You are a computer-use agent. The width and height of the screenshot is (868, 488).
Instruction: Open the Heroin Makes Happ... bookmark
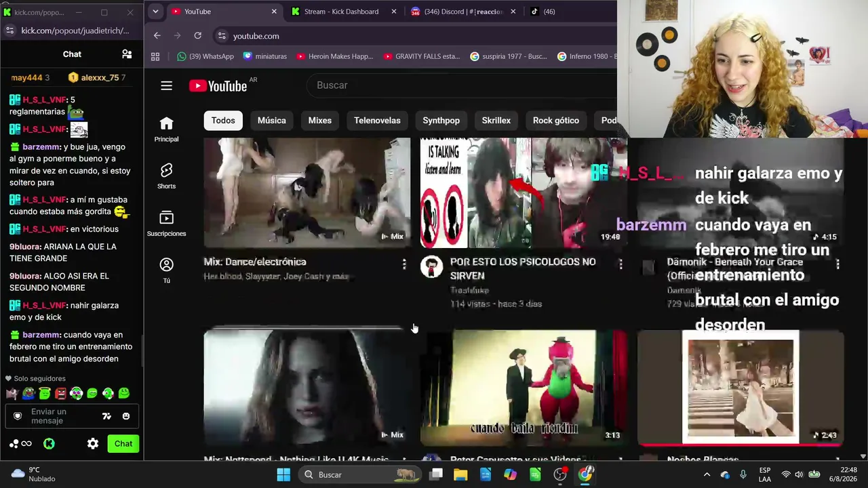click(335, 56)
